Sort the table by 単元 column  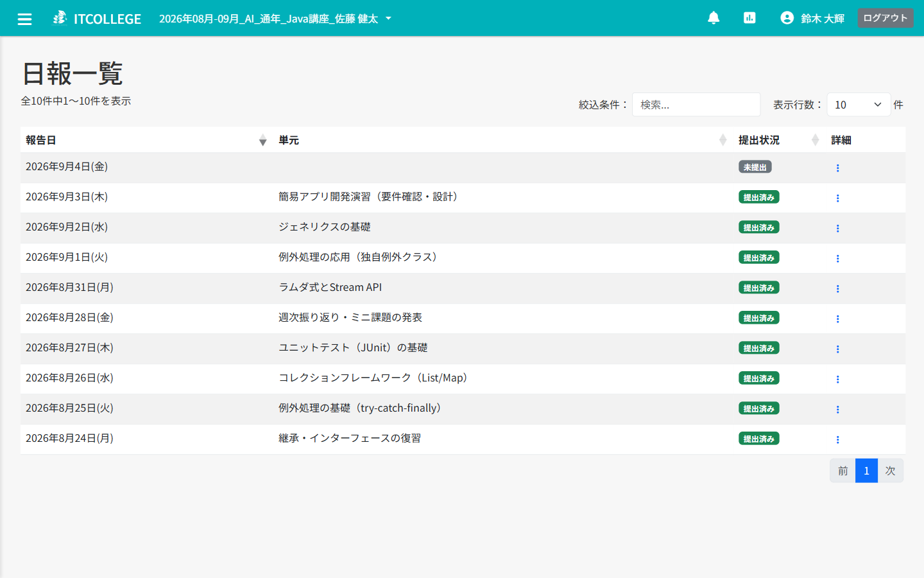[503, 140]
